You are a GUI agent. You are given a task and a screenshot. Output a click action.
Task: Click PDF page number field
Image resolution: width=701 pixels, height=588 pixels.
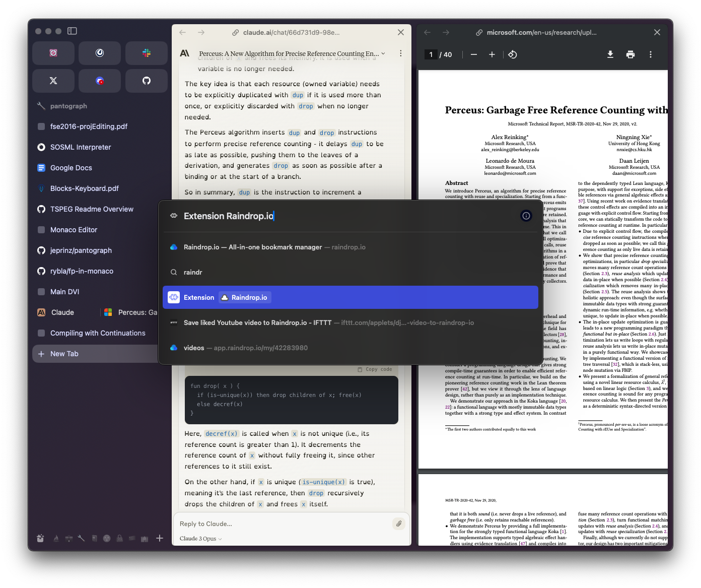coord(431,54)
